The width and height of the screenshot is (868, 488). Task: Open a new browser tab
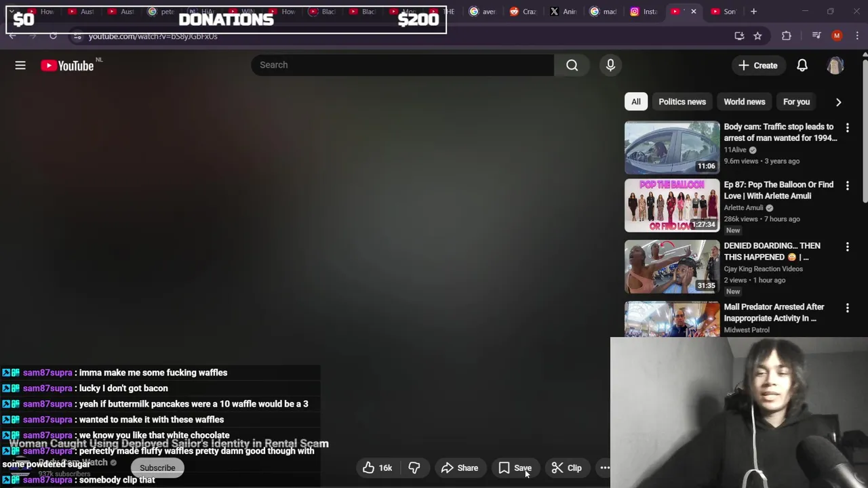click(x=753, y=12)
